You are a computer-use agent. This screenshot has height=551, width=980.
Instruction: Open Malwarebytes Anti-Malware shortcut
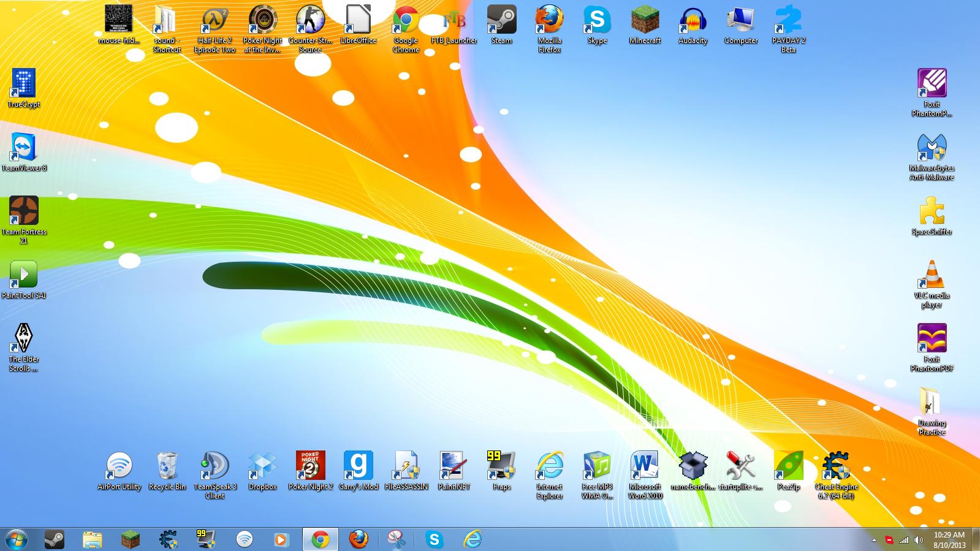(x=932, y=157)
